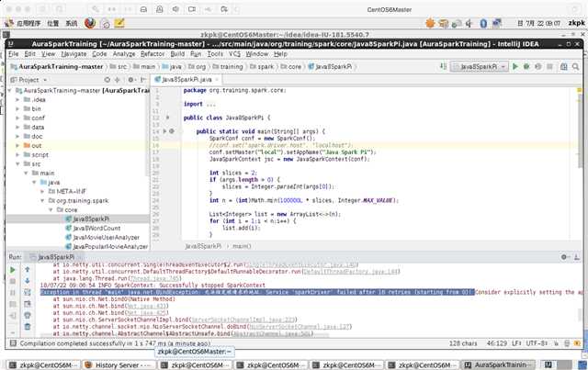Click the LF line separator in status bar
The height and width of the screenshot is (370, 588).
(x=516, y=343)
